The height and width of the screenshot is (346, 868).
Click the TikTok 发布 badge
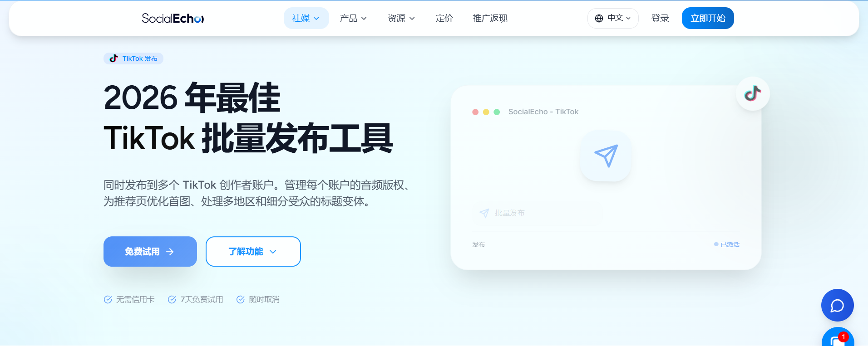(133, 58)
